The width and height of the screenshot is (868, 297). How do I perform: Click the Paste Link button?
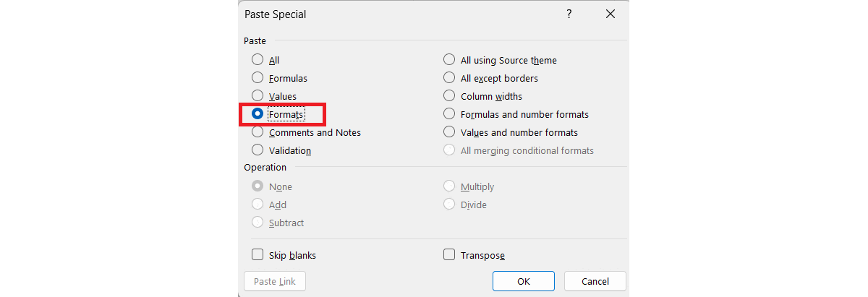pyautogui.click(x=275, y=281)
